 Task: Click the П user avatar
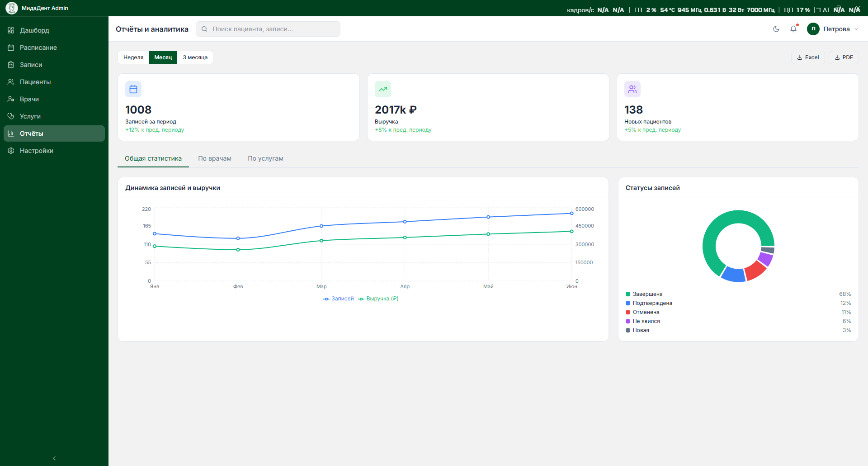tap(813, 29)
